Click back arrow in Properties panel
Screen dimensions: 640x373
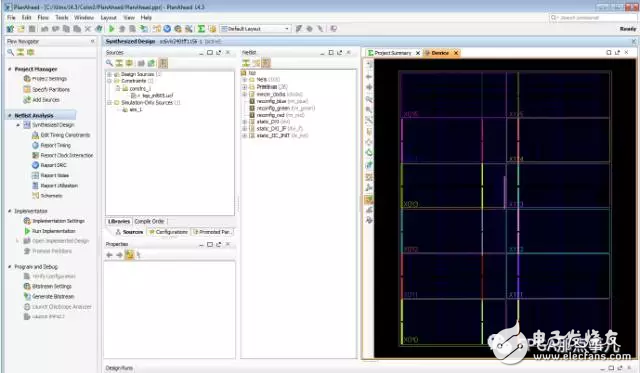(x=109, y=255)
